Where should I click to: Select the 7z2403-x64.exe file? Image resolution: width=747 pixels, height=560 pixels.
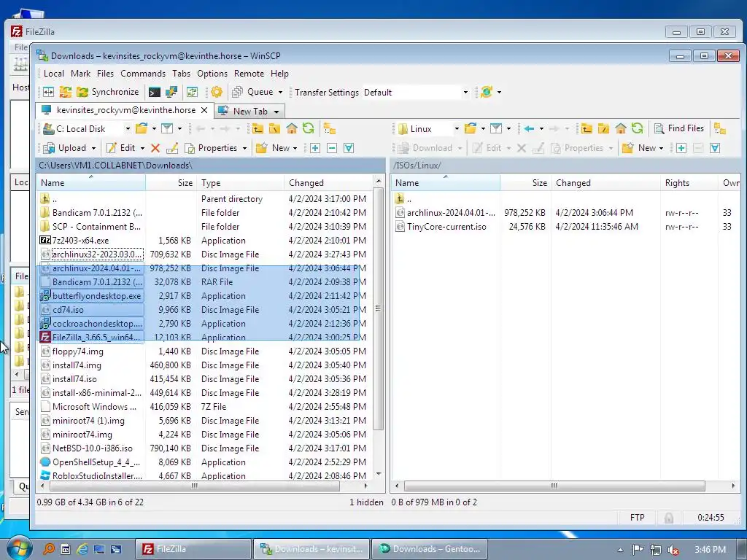point(80,241)
